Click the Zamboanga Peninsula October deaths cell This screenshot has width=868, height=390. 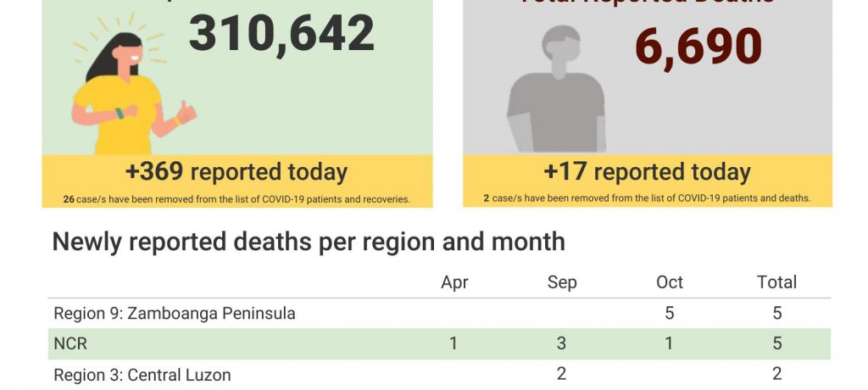(670, 313)
